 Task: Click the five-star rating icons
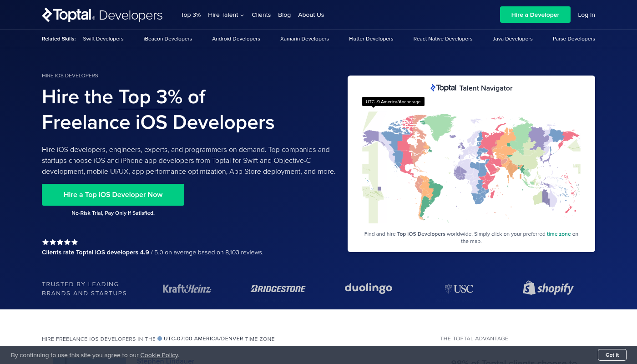(x=60, y=242)
